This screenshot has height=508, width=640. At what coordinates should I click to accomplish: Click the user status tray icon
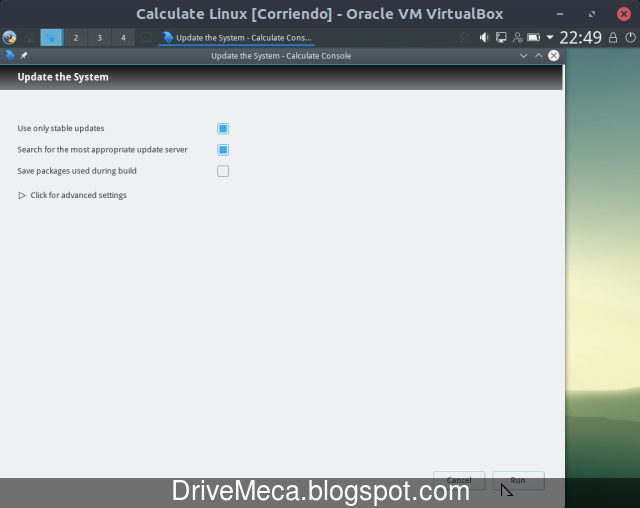coord(517,38)
